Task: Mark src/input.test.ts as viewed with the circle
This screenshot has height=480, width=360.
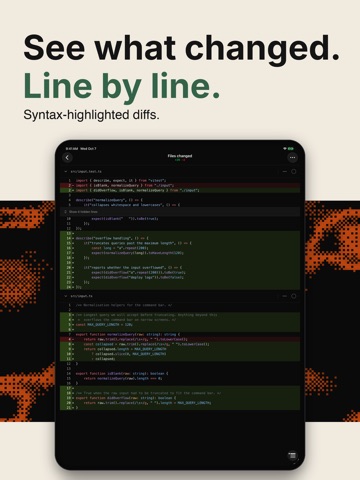Action: tap(294, 171)
